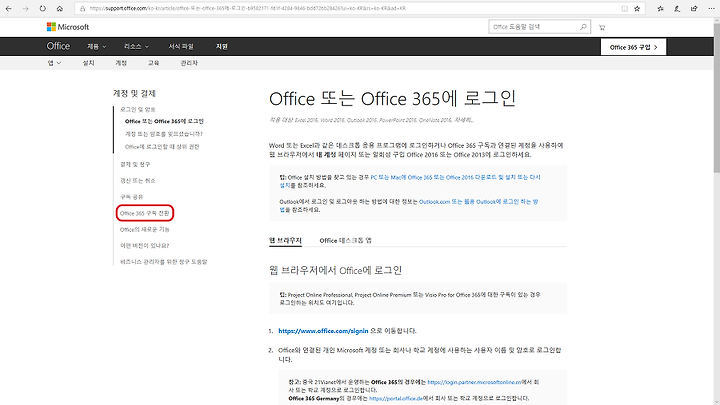Click the star to add page to favorites
Image resolution: width=720 pixels, height=405 pixels.
click(637, 8)
